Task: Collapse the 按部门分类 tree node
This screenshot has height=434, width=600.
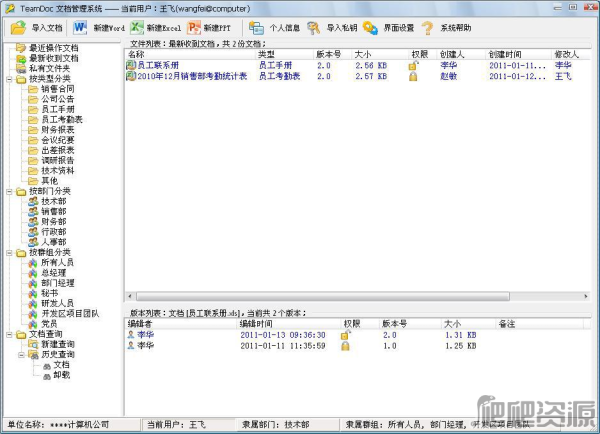Action: pyautogui.click(x=8, y=190)
